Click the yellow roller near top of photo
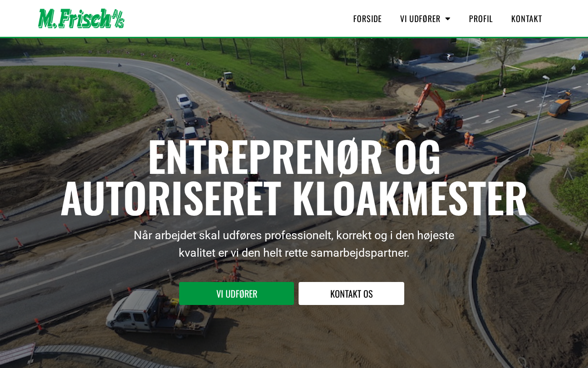The image size is (588, 368). [x=226, y=80]
